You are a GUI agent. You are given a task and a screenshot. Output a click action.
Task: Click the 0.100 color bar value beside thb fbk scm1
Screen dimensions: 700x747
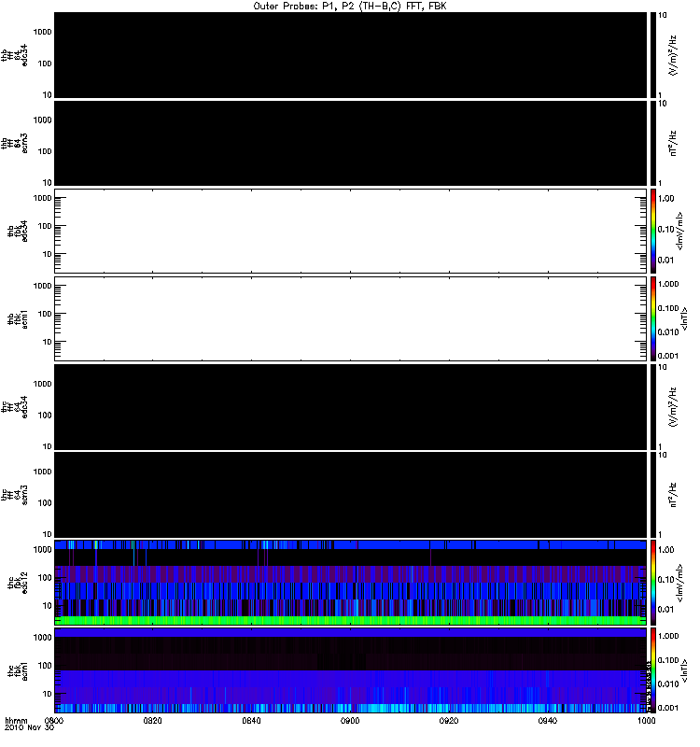pos(668,308)
